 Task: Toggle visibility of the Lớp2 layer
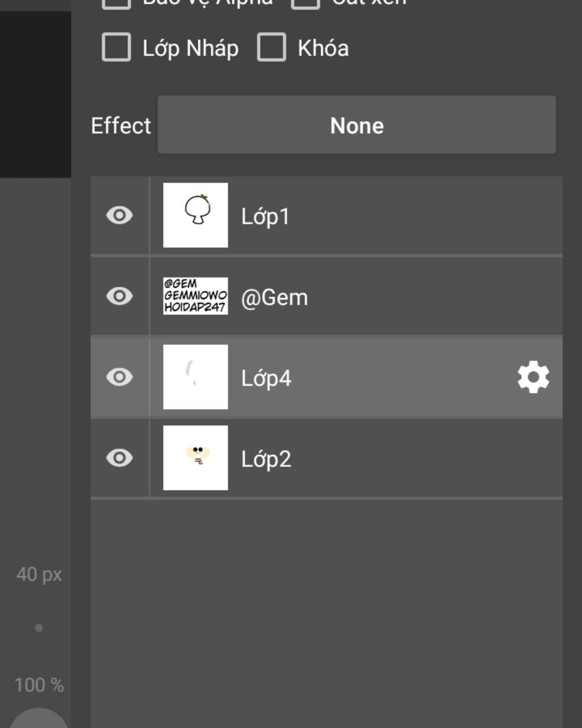point(119,458)
